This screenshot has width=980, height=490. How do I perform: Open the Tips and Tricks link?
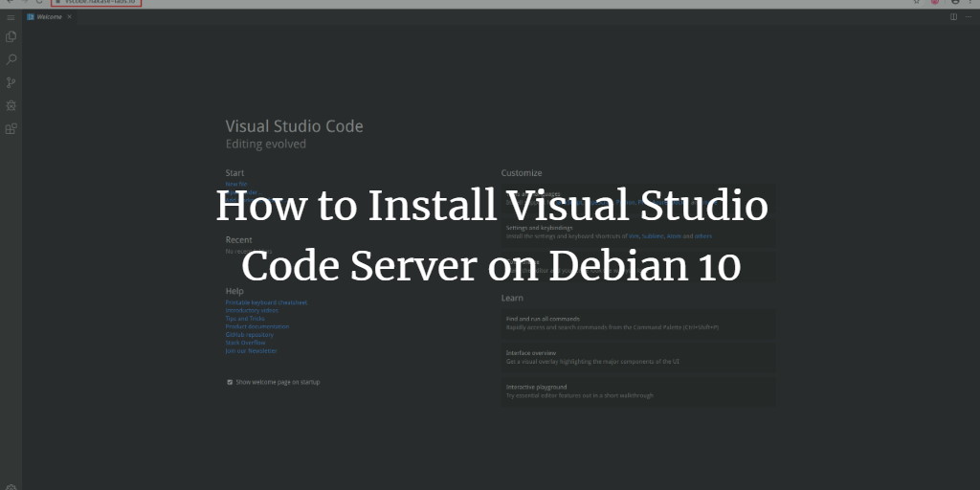(245, 319)
